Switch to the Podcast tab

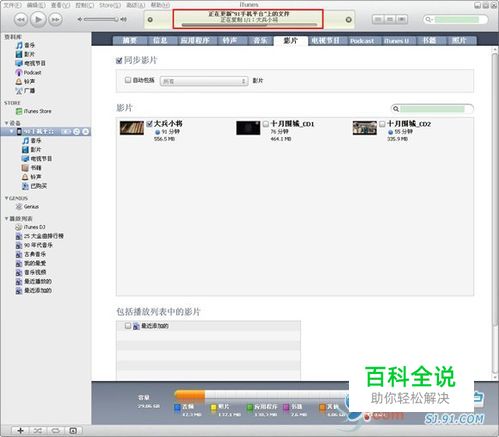pyautogui.click(x=362, y=41)
